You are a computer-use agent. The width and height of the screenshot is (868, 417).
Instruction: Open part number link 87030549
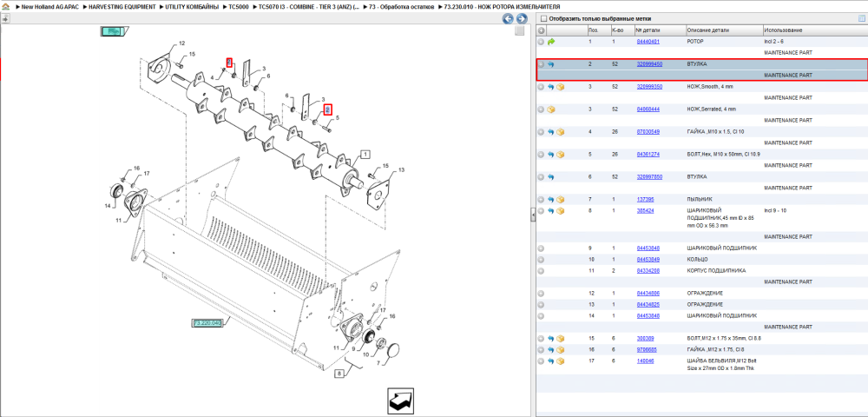[648, 132]
